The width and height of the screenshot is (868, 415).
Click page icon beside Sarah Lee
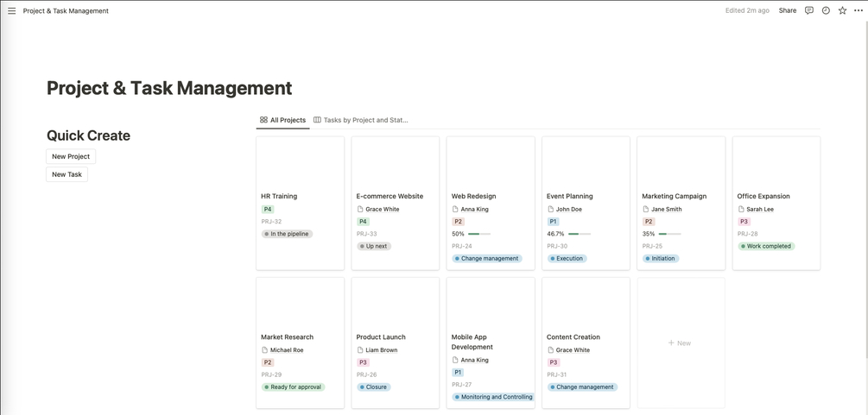(741, 209)
